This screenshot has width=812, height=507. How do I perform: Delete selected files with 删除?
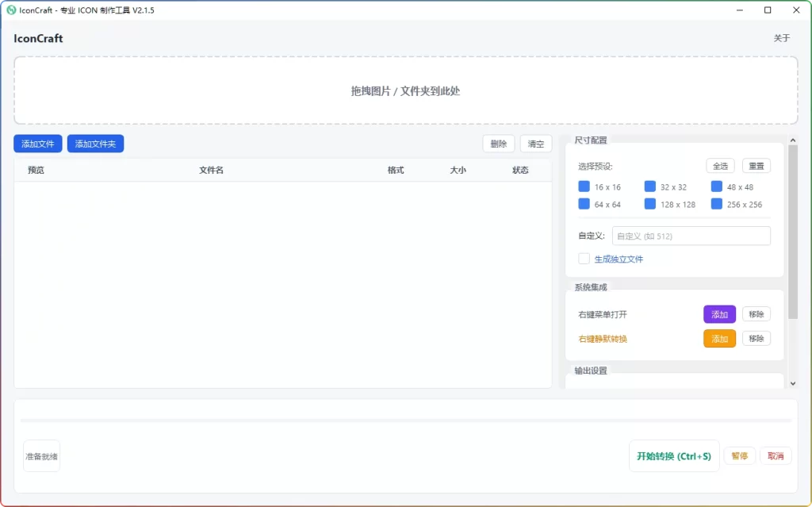tap(498, 144)
